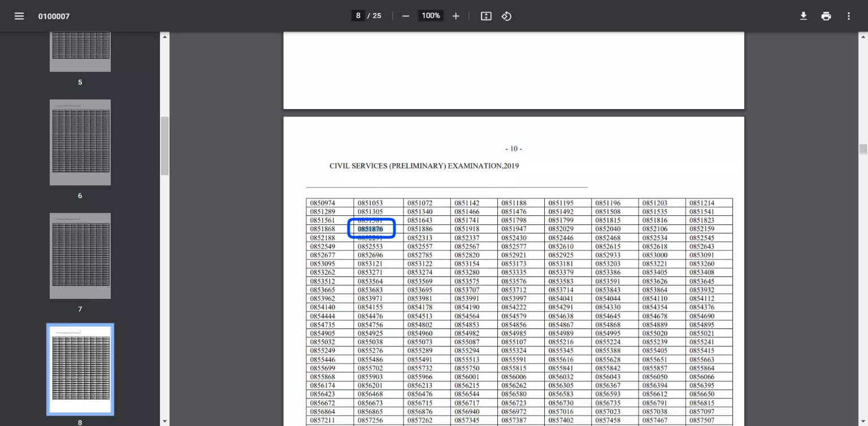Open the more actions menu

848,16
